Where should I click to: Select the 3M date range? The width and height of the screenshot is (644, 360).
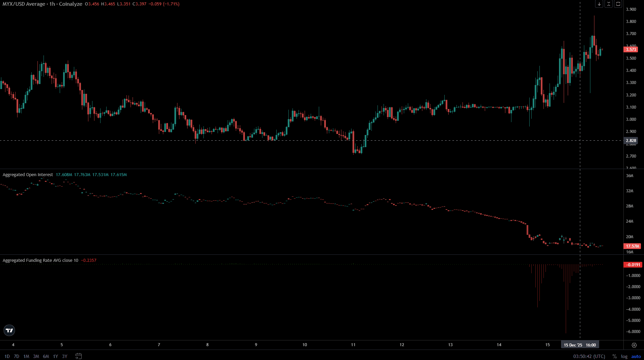click(x=36, y=356)
